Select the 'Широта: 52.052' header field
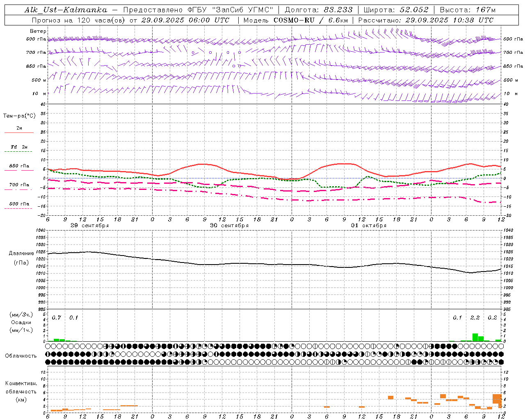This screenshot has height=420, width=525. (x=396, y=10)
